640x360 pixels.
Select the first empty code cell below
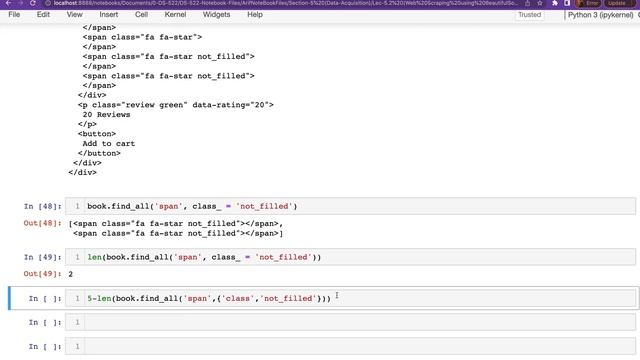(x=360, y=322)
